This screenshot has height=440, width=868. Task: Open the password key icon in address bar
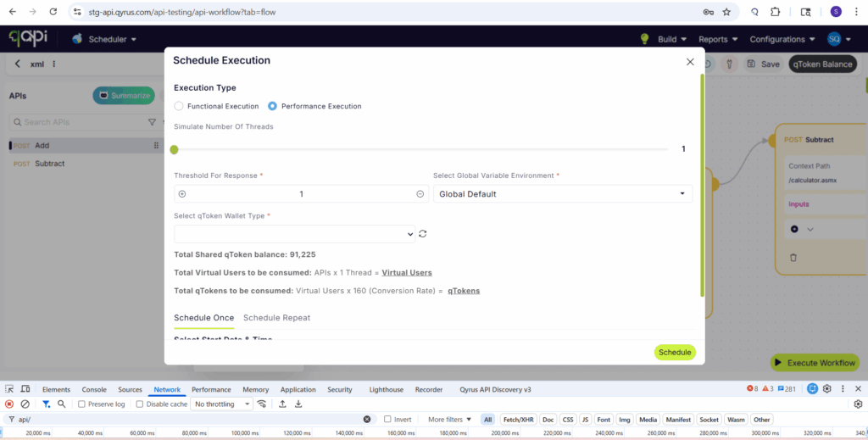pos(708,12)
